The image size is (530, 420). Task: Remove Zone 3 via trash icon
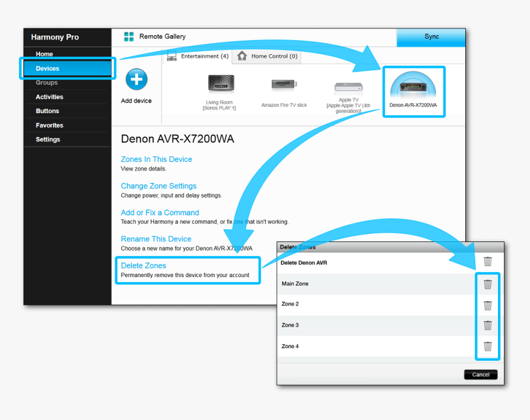487,325
